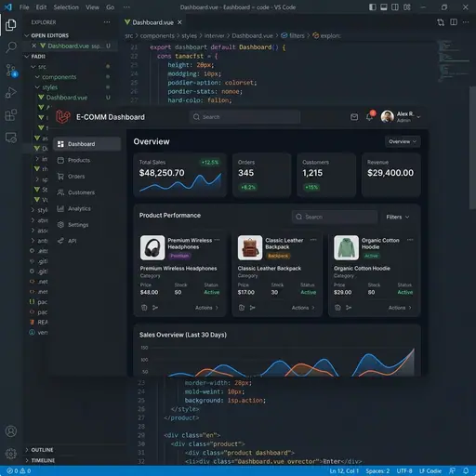Click the Classic Leather Backpack thumbnail

tap(250, 247)
